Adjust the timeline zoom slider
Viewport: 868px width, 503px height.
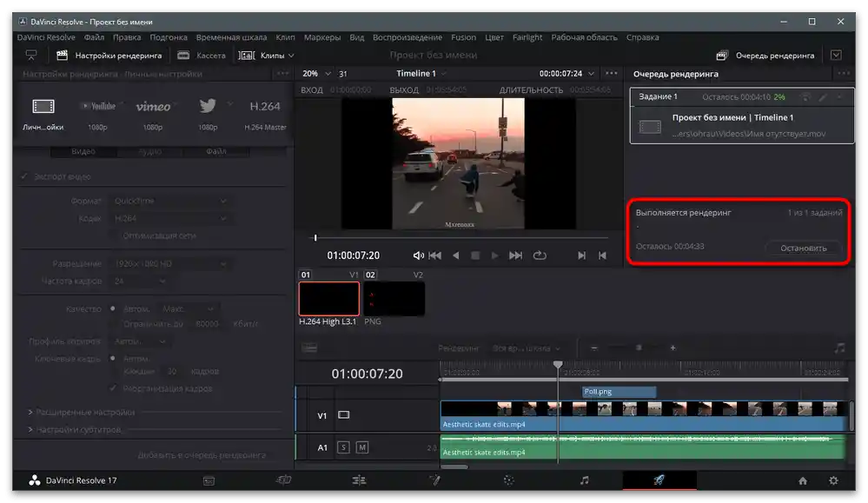click(639, 348)
